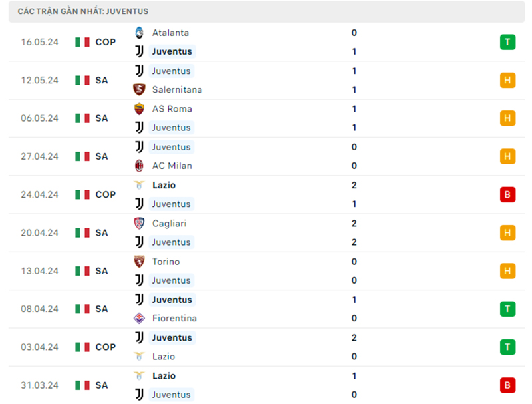Select the SA label beside 13.04.24
Screen dimensions: 532x404
101,270
